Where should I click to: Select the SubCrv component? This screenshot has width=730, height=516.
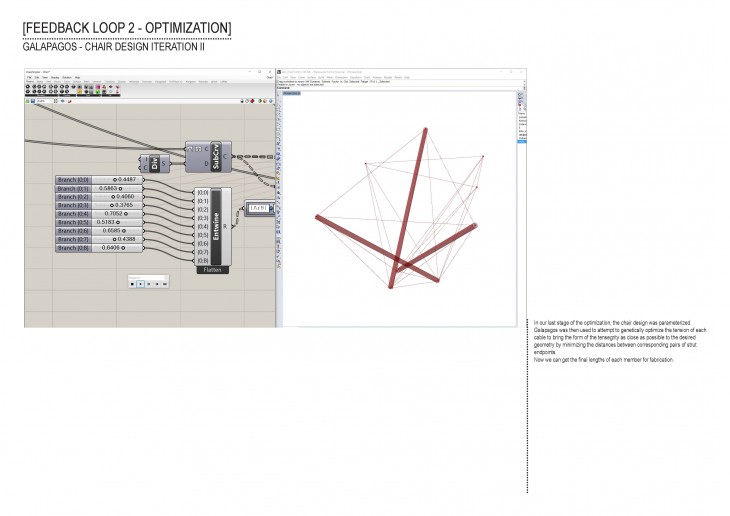coord(215,154)
